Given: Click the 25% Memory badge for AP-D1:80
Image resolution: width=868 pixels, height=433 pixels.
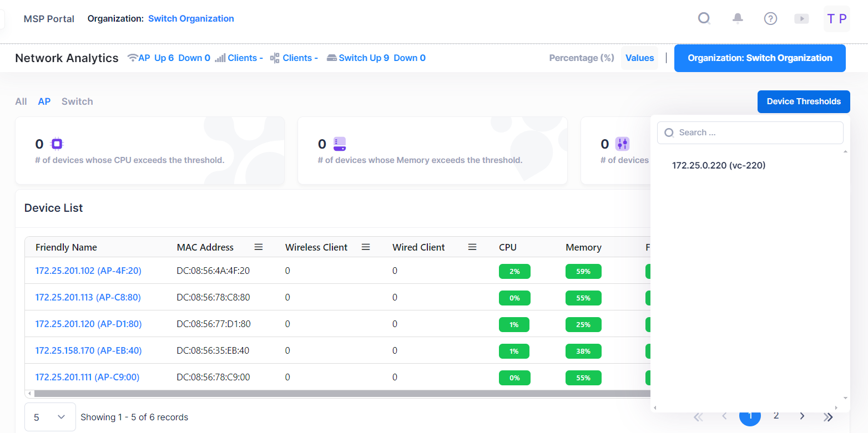Looking at the screenshot, I should (x=583, y=324).
